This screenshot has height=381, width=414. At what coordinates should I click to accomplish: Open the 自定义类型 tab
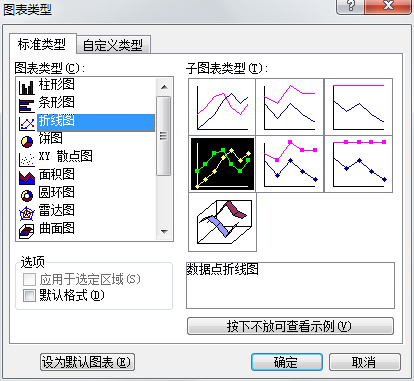coord(113,45)
